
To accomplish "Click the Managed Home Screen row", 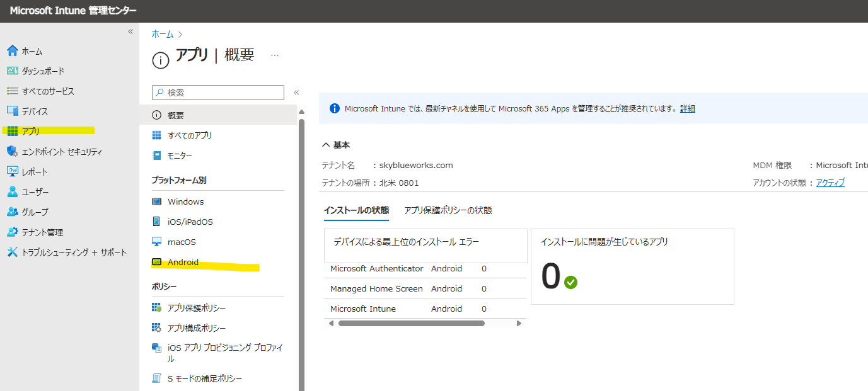I will pyautogui.click(x=425, y=288).
